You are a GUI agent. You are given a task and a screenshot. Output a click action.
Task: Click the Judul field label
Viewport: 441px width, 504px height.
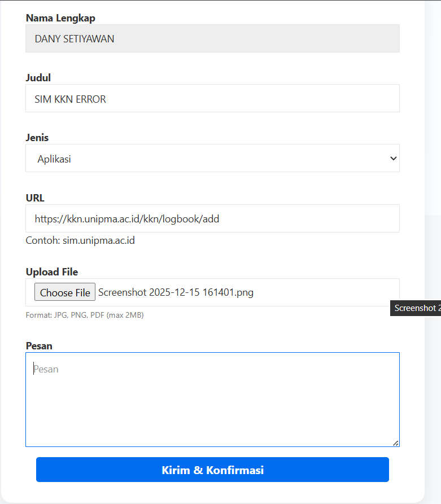coord(38,78)
